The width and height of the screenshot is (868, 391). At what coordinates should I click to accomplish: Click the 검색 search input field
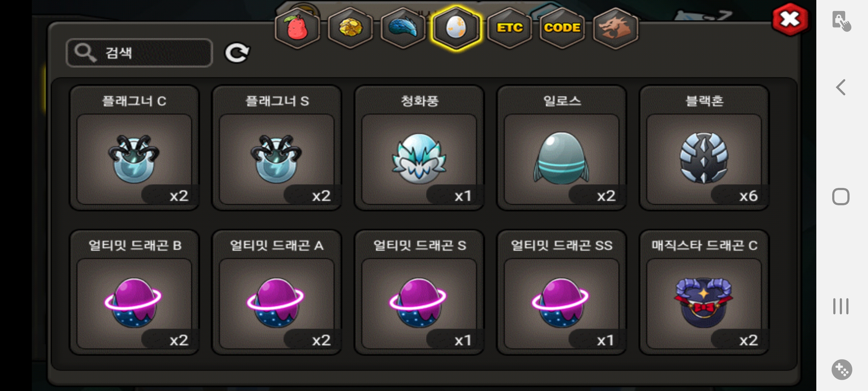(x=140, y=53)
